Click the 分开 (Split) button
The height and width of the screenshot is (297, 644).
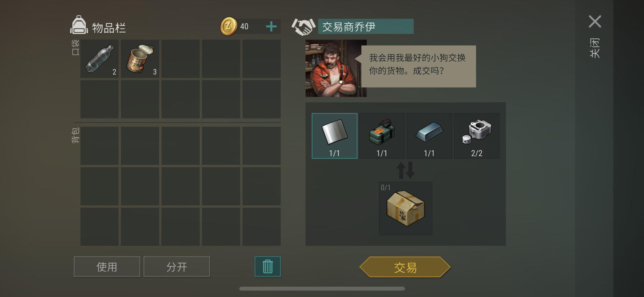pyautogui.click(x=177, y=267)
